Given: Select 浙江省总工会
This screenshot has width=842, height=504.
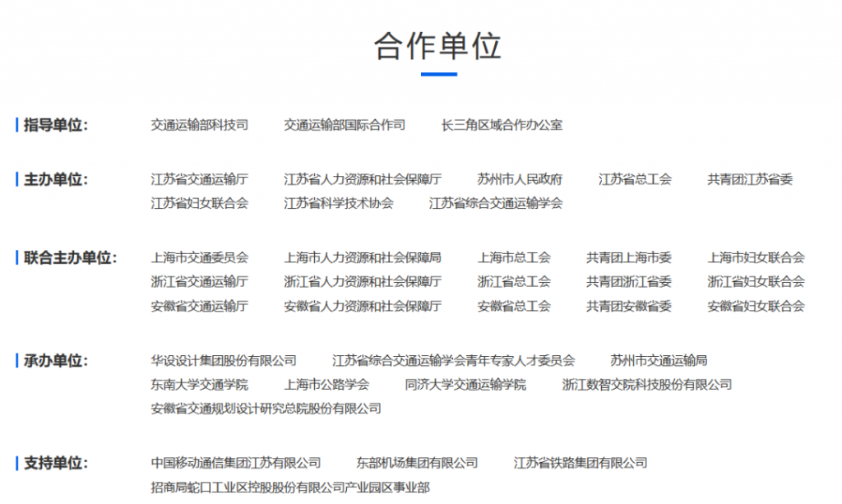Looking at the screenshot, I should click(x=514, y=282).
